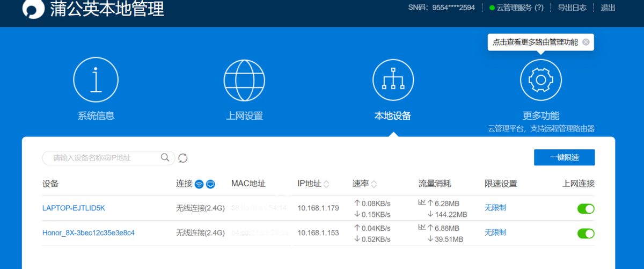
Task: Open the Honor_8X-3bec12c35e3e8c4 device link
Action: point(89,232)
